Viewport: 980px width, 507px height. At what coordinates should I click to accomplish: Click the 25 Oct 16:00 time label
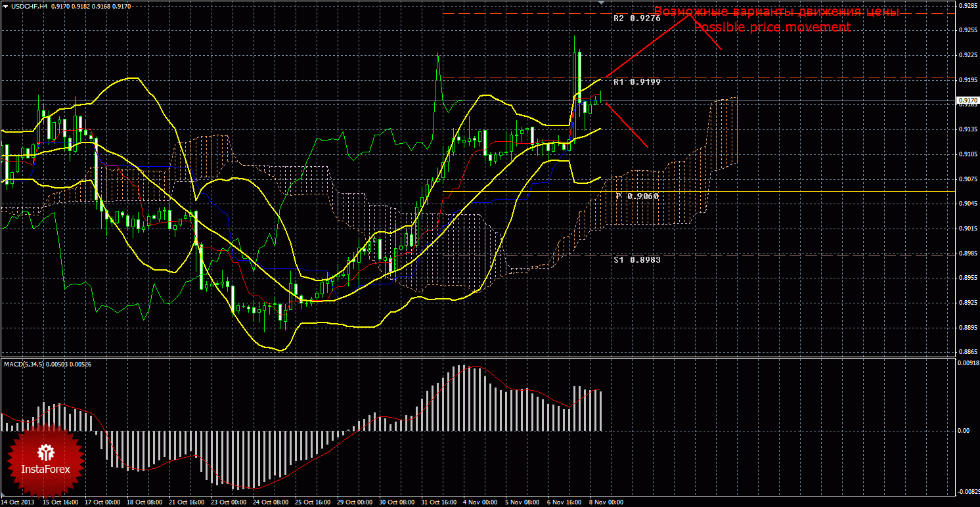pyautogui.click(x=313, y=502)
